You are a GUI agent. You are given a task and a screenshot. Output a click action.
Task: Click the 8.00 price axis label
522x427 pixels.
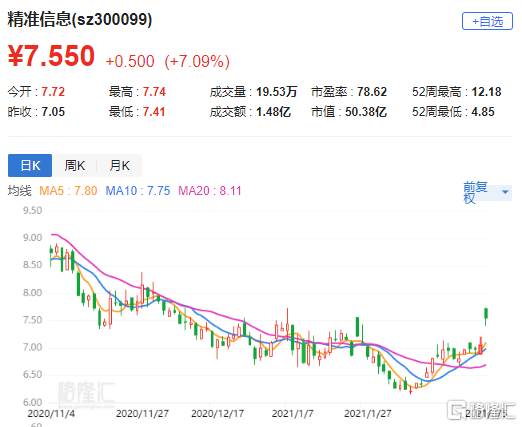click(32, 293)
